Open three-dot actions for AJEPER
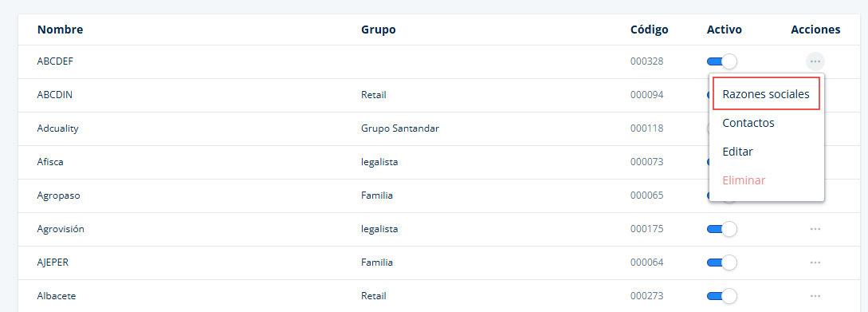Viewport: 868px width, 312px height. [815, 262]
